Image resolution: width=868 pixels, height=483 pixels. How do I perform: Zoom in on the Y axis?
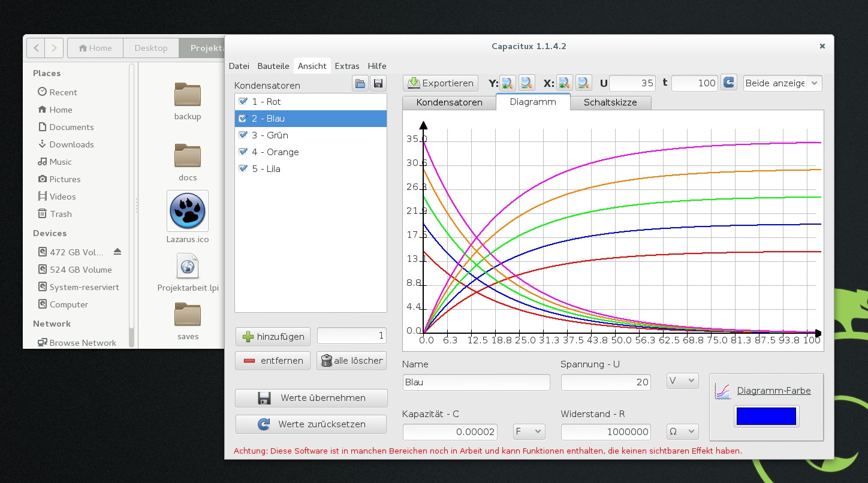tap(508, 83)
